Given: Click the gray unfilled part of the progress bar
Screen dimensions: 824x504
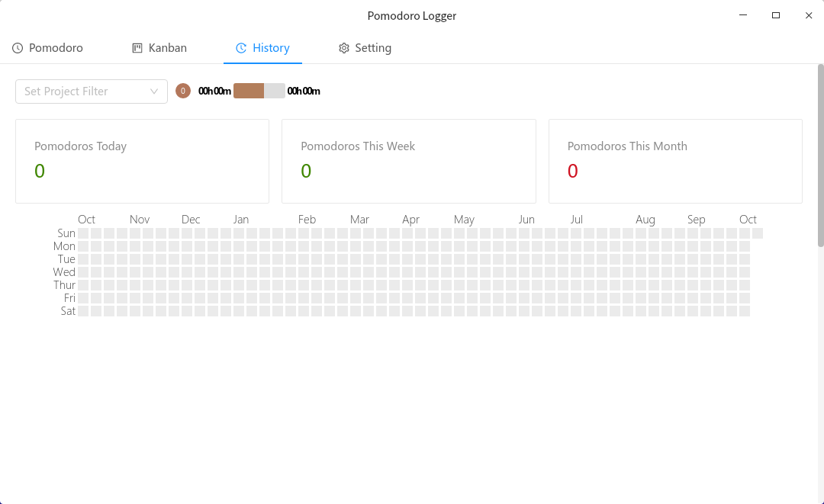Looking at the screenshot, I should (275, 91).
